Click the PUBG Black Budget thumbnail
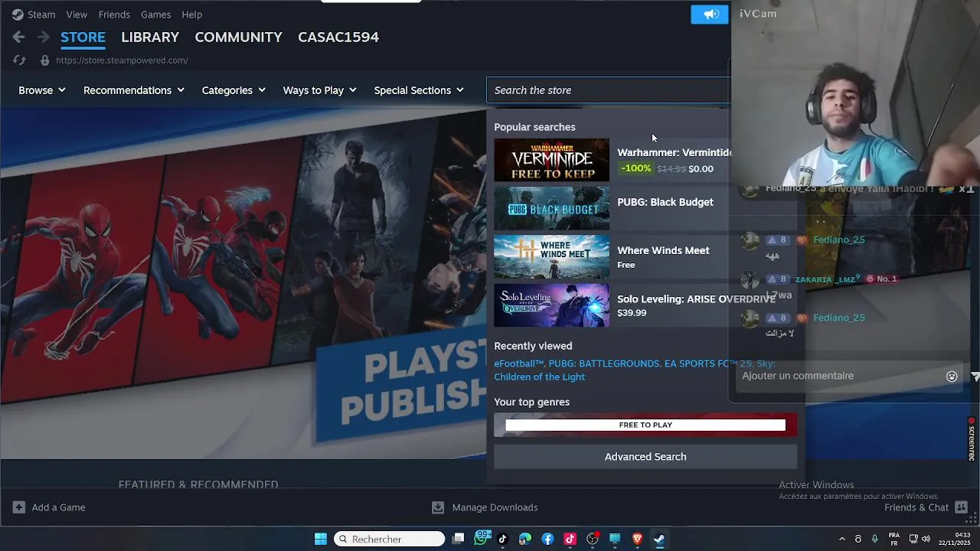The image size is (980, 551). point(551,208)
